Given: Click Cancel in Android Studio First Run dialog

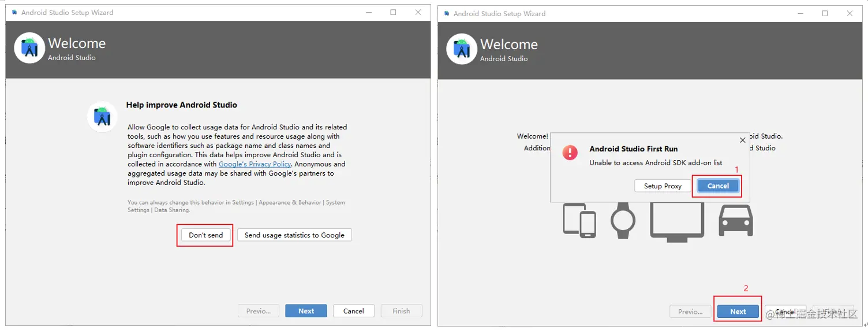Looking at the screenshot, I should (x=718, y=186).
